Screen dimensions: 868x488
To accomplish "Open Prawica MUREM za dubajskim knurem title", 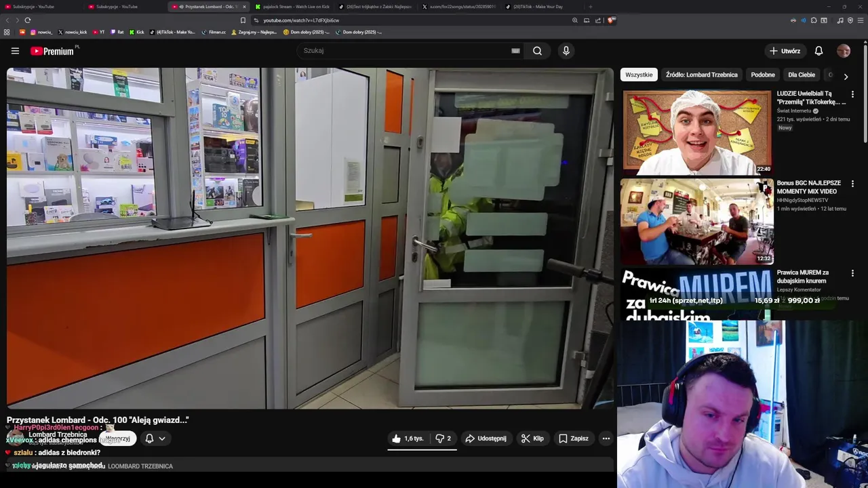I will (x=803, y=277).
